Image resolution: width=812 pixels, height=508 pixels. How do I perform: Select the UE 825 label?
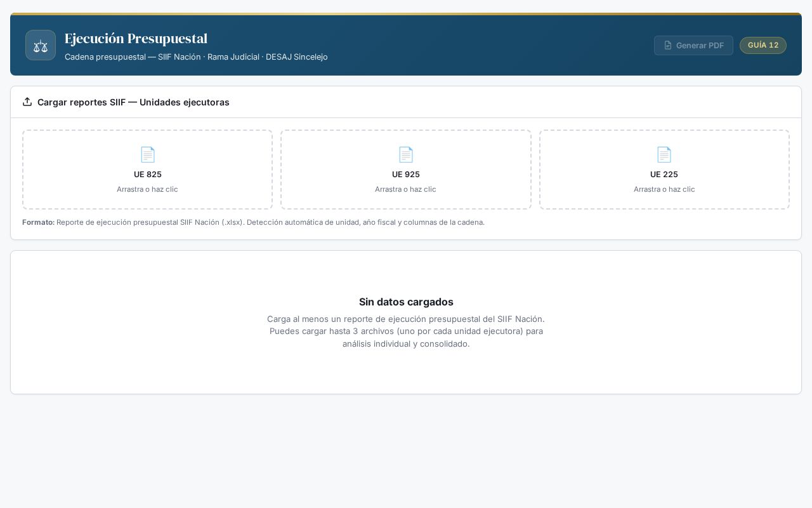(148, 174)
